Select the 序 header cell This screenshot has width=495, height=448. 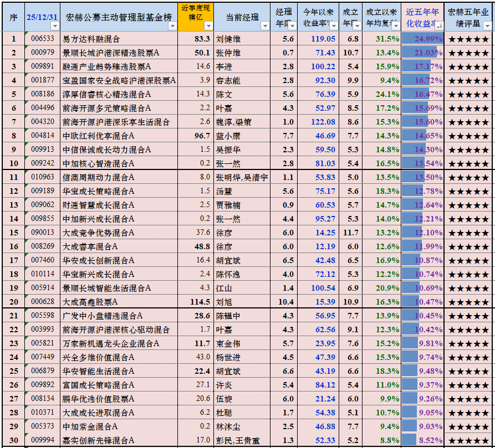point(13,17)
